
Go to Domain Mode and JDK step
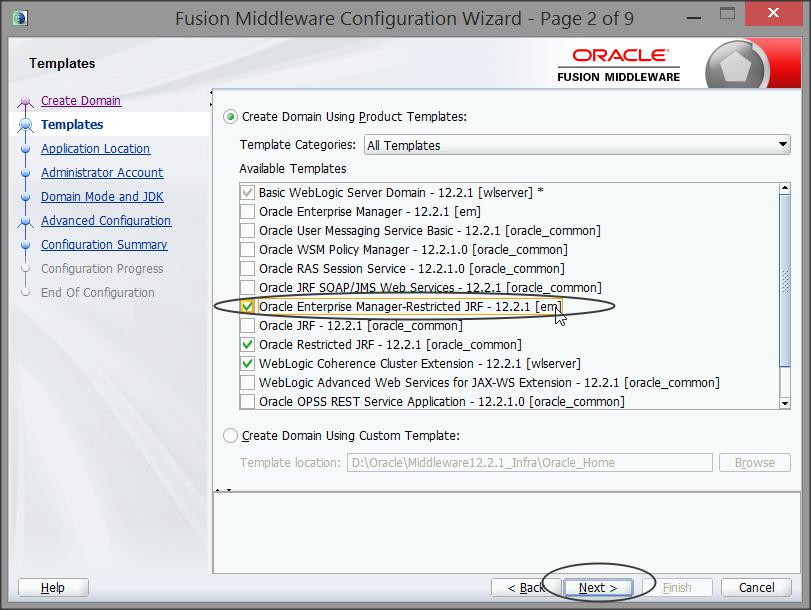(102, 197)
